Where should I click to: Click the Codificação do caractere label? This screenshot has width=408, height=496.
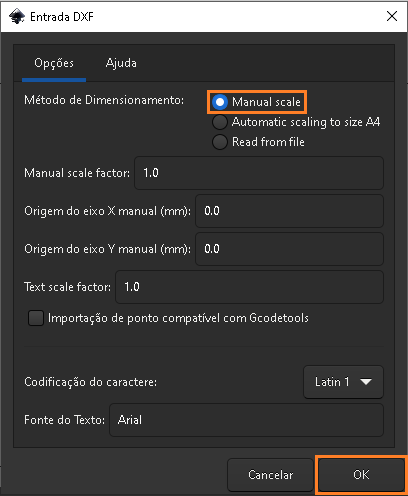(90, 382)
